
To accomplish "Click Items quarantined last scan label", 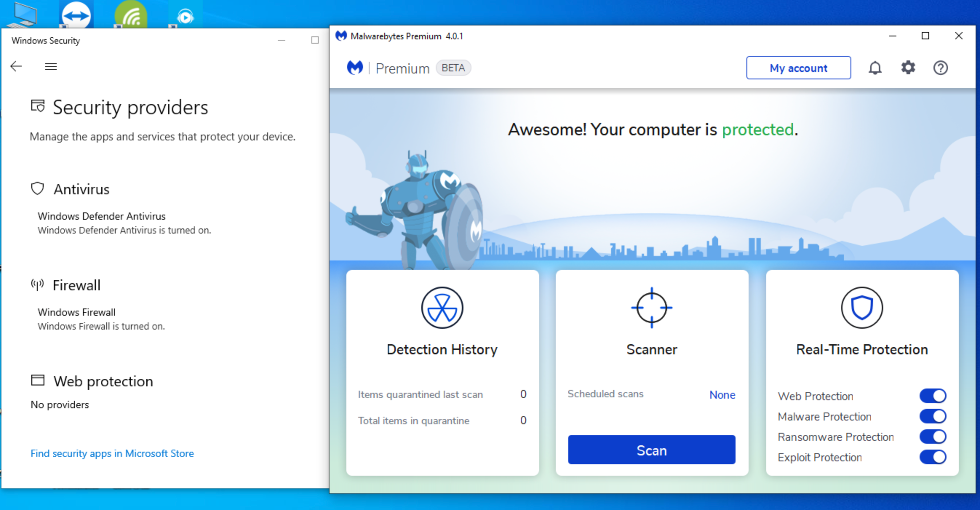I will pos(421,394).
